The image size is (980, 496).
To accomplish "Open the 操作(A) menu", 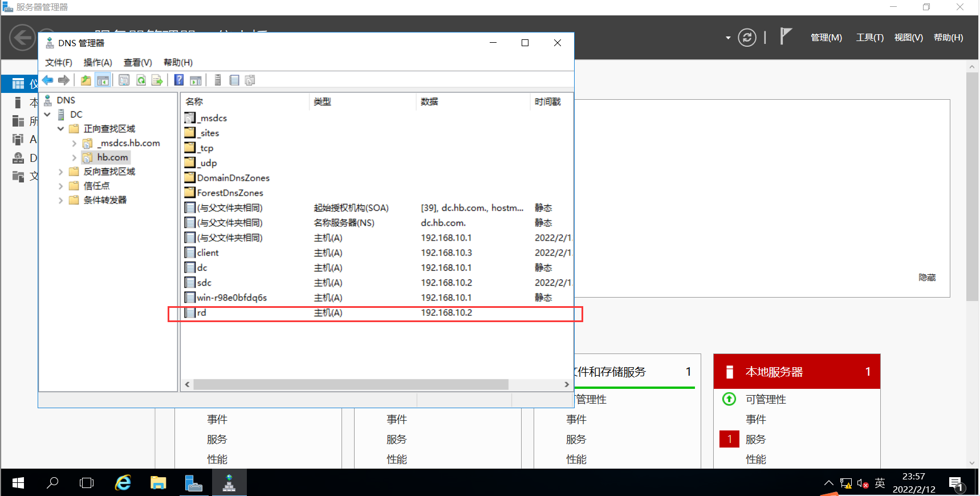I will pos(97,63).
